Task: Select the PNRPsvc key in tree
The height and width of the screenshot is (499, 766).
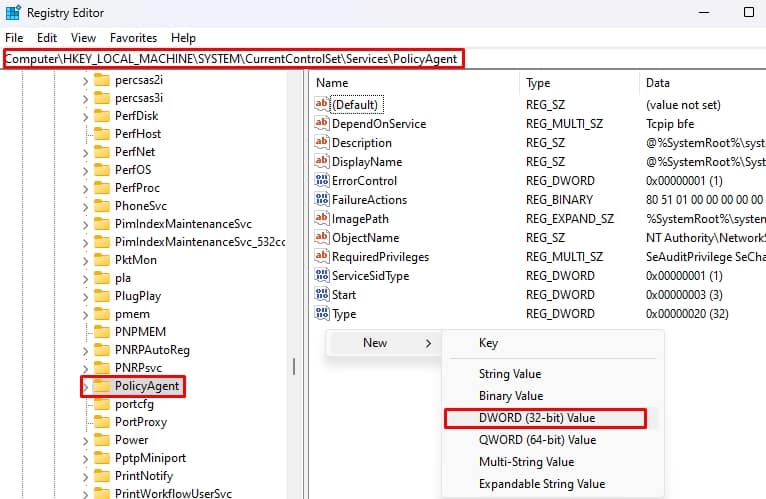Action: pyautogui.click(x=138, y=368)
